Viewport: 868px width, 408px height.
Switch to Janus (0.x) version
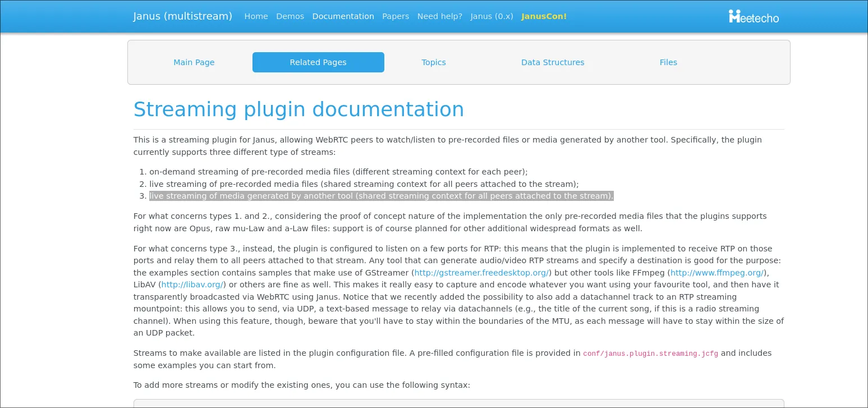(x=492, y=16)
